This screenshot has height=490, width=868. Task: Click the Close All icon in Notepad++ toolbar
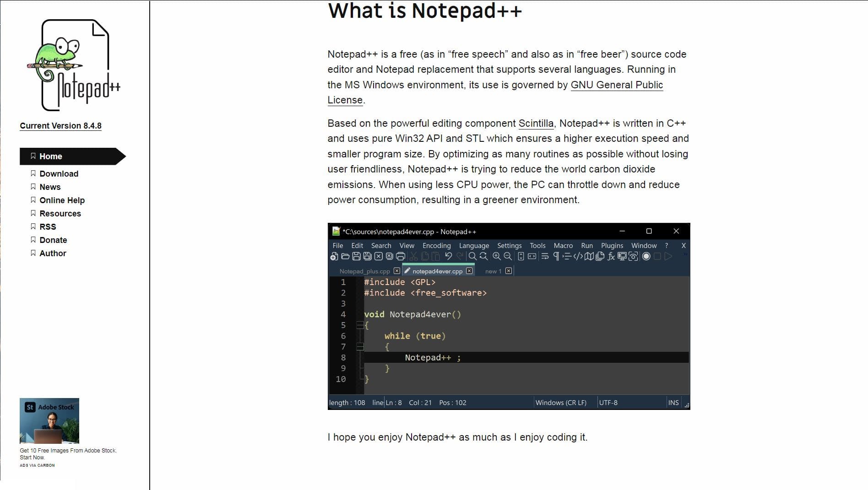[389, 256]
